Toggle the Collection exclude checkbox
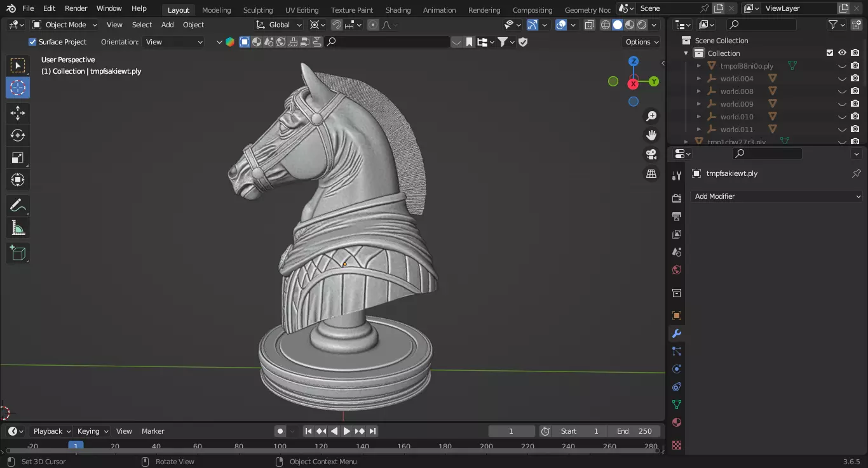 tap(829, 53)
